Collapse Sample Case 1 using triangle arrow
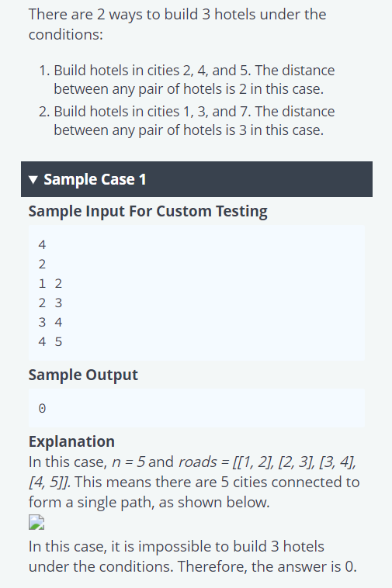The image size is (392, 588). coord(33,180)
